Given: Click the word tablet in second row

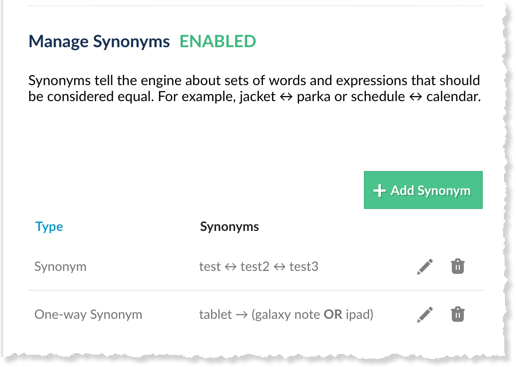Looking at the screenshot, I should [215, 314].
